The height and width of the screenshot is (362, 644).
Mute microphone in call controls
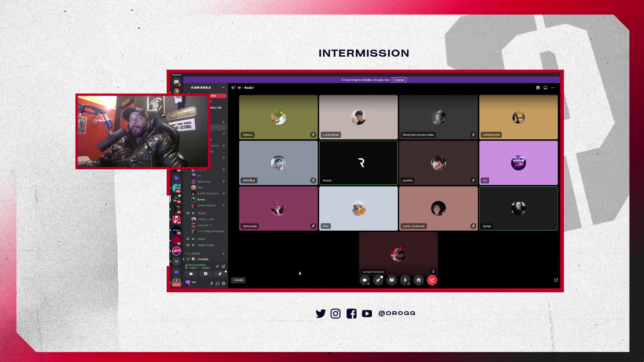pos(405,280)
